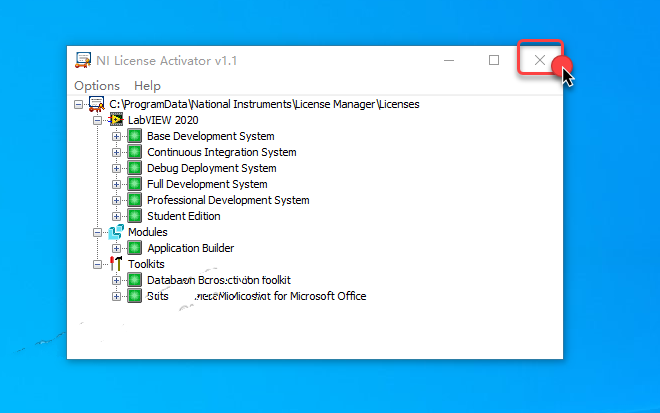This screenshot has width=660, height=413.
Task: Click the LabVIEW 2020 icon
Action: (116, 120)
